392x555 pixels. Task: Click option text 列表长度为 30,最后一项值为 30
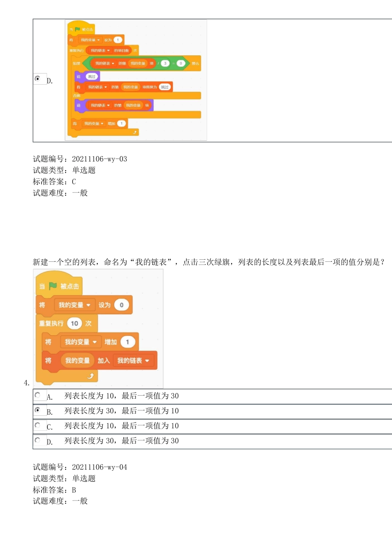point(122,441)
